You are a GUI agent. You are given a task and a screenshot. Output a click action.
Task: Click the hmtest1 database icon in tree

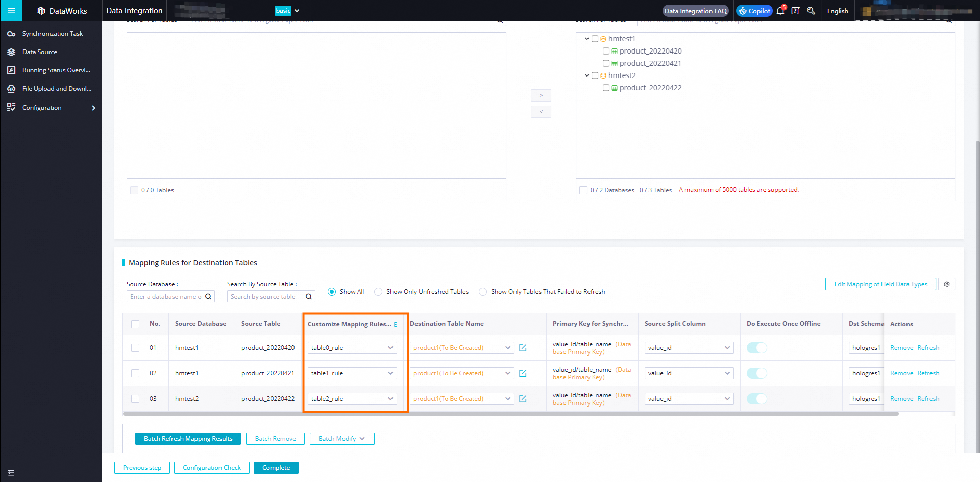[x=603, y=39]
